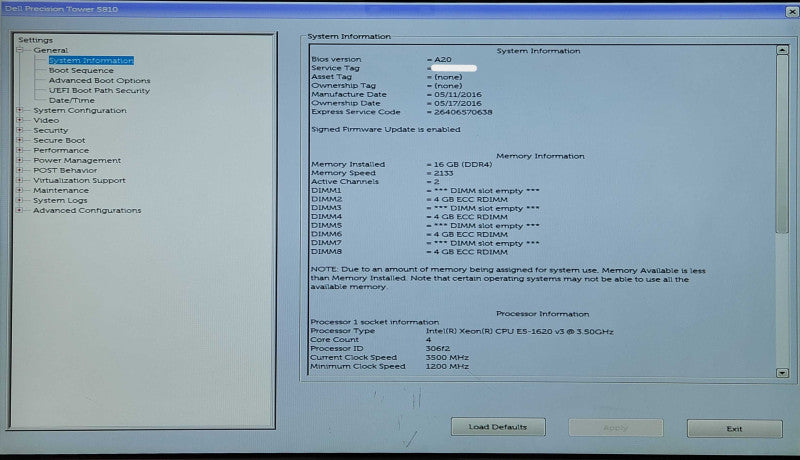Click the DIMM8 row
The width and height of the screenshot is (800, 460).
(409, 252)
